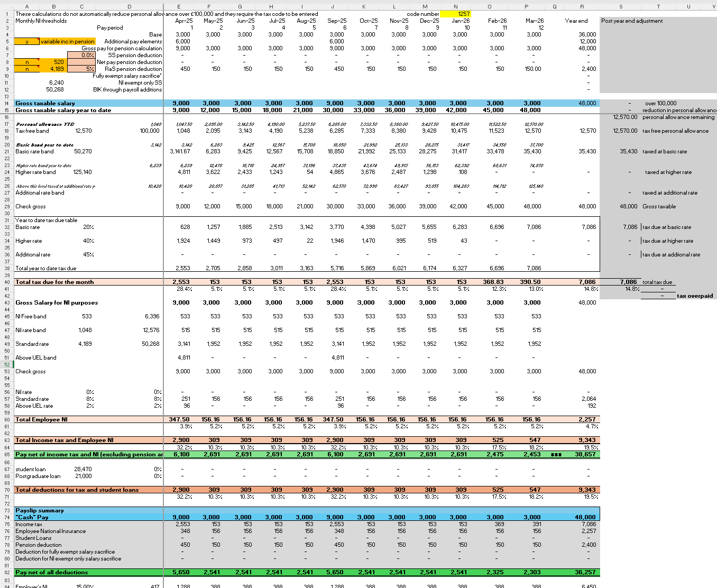The width and height of the screenshot is (717, 588).
Task: Click the 'Gross Salary for NI purposes' label
Action: click(x=57, y=302)
